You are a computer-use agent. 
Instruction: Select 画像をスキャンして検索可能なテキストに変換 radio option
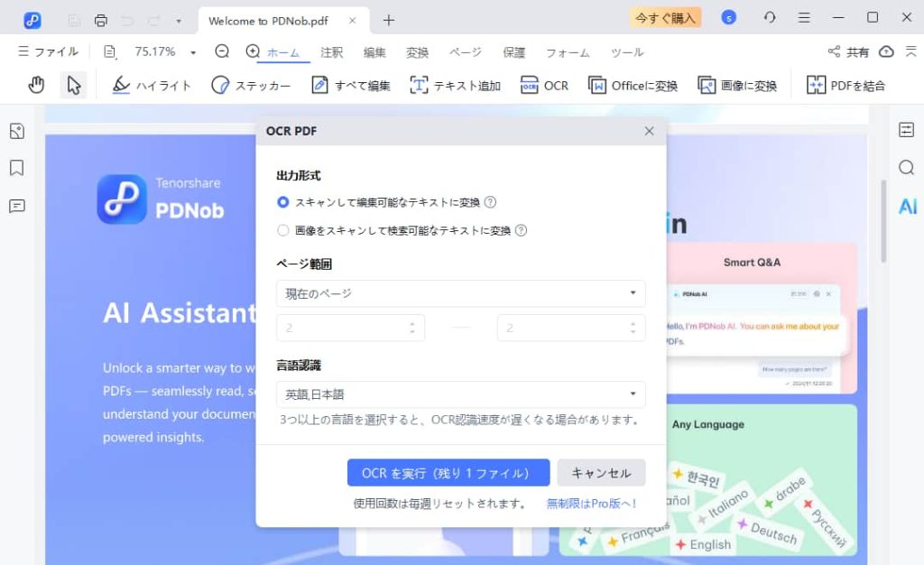(x=283, y=230)
